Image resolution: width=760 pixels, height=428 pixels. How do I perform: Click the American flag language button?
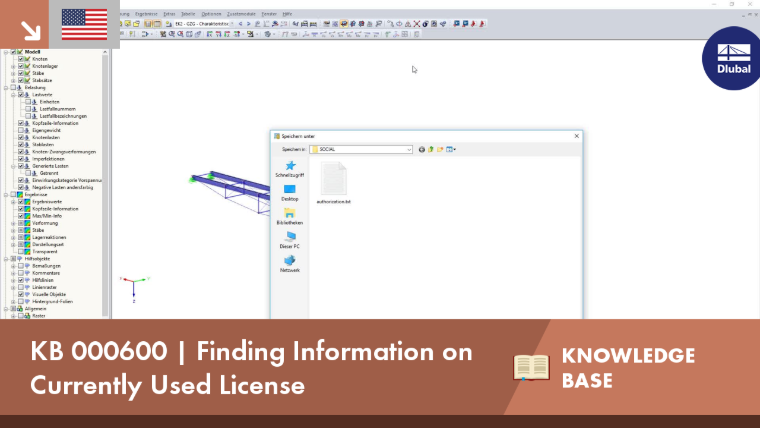(84, 24)
